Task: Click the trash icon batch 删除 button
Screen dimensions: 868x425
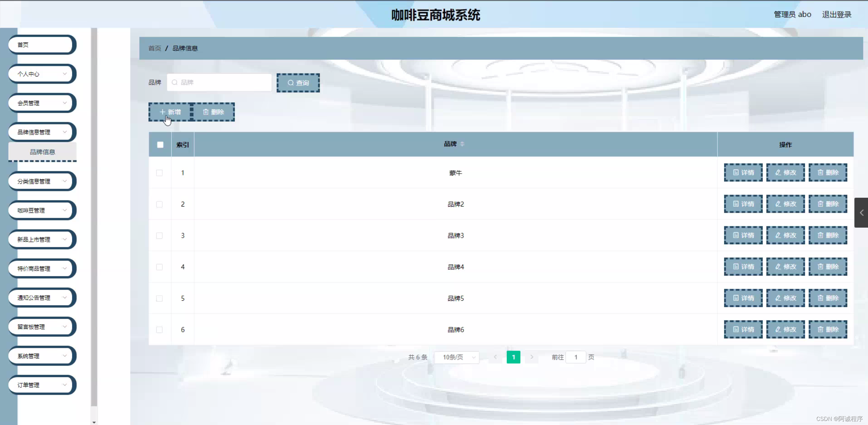Action: click(x=213, y=112)
